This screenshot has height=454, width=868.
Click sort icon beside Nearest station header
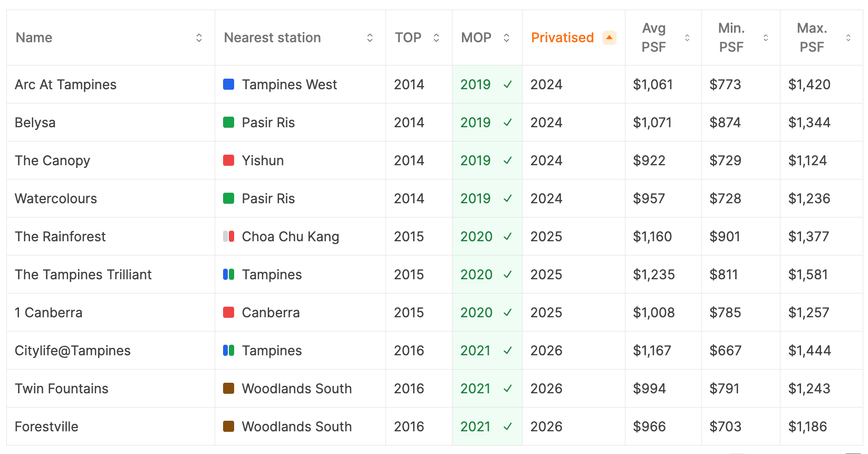(370, 37)
